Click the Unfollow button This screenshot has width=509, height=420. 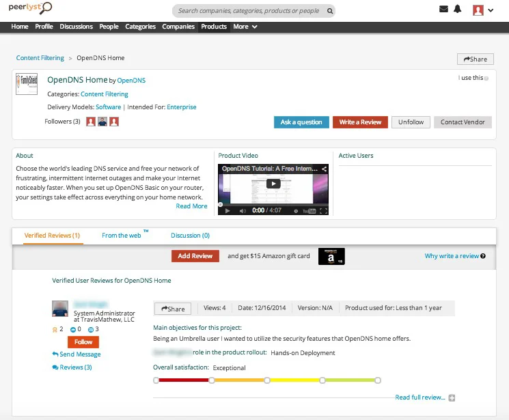411,122
